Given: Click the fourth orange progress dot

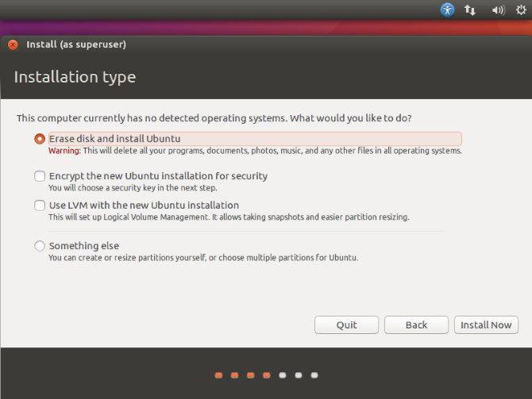Looking at the screenshot, I should (x=266, y=375).
